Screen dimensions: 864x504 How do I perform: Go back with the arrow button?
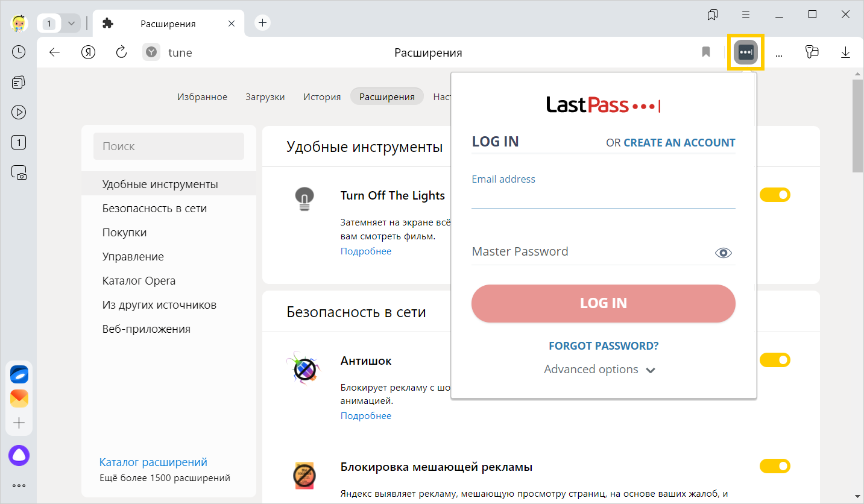(x=54, y=52)
